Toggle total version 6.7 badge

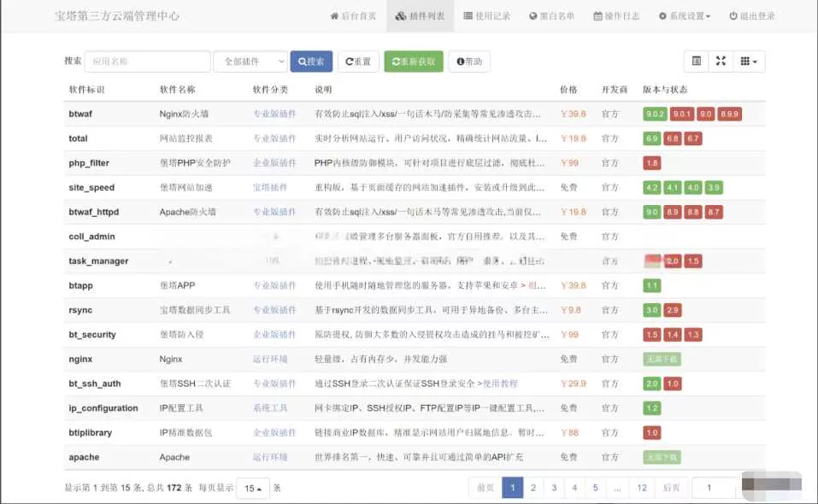point(693,138)
